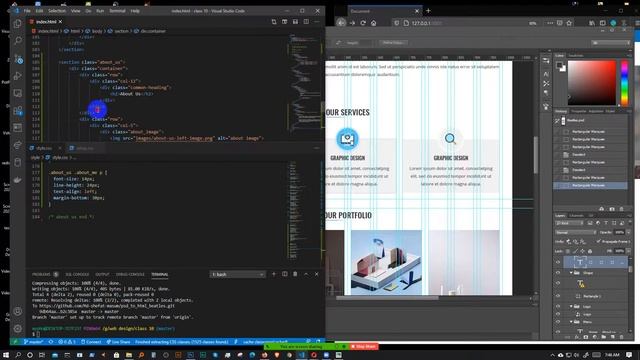
Task: Open the Manage gear in VS Code
Action: (18, 329)
